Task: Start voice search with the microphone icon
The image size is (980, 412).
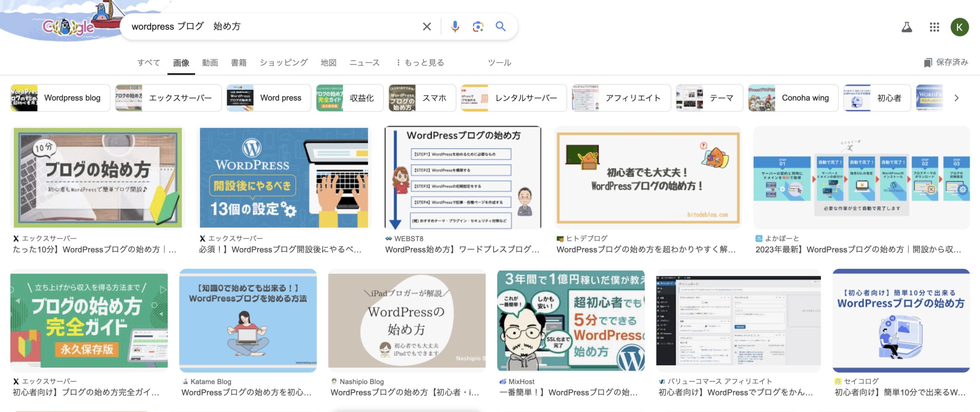Action: (x=455, y=26)
